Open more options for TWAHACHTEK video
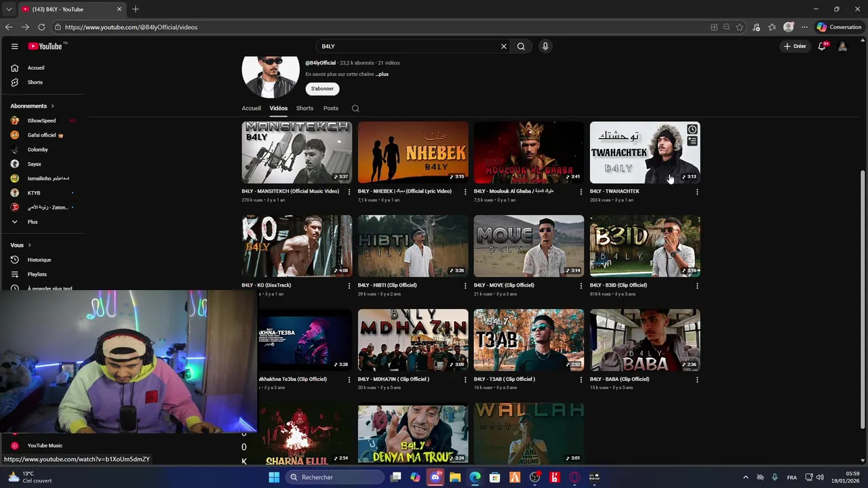Image resolution: width=868 pixels, height=488 pixels. click(697, 192)
